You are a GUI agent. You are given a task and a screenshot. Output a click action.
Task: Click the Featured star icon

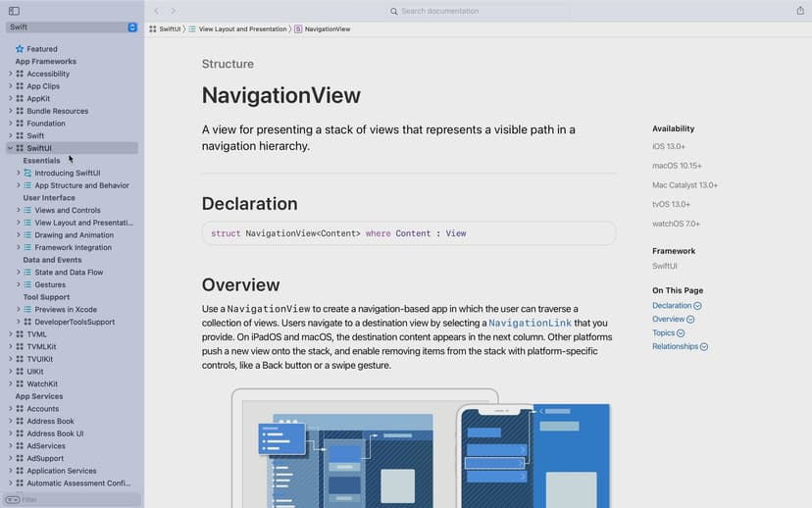click(20, 49)
